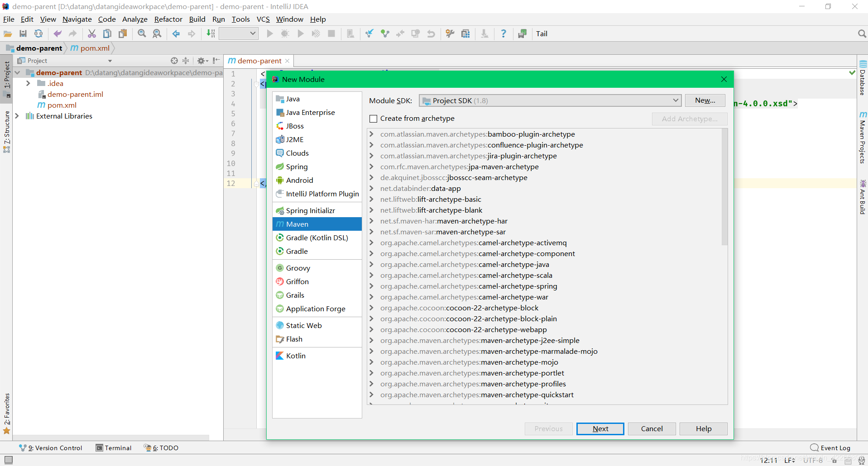This screenshot has height=466, width=868.
Task: Select Spring Initializr module type
Action: click(317, 210)
